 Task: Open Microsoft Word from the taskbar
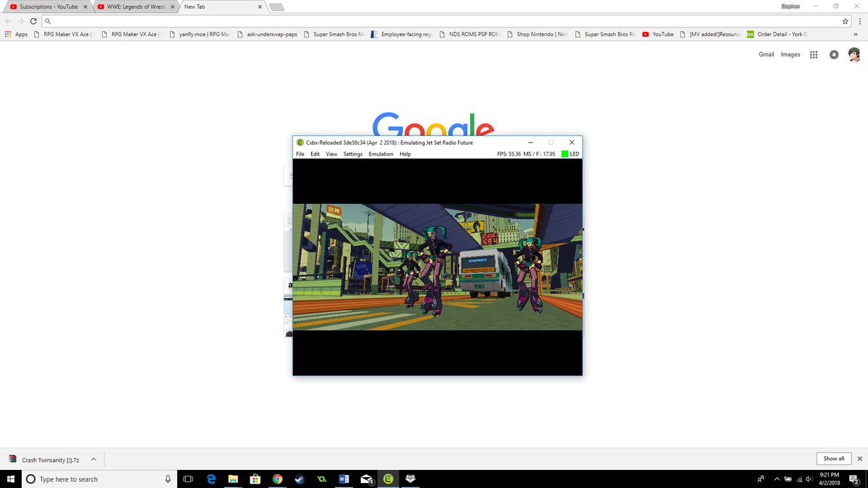344,479
